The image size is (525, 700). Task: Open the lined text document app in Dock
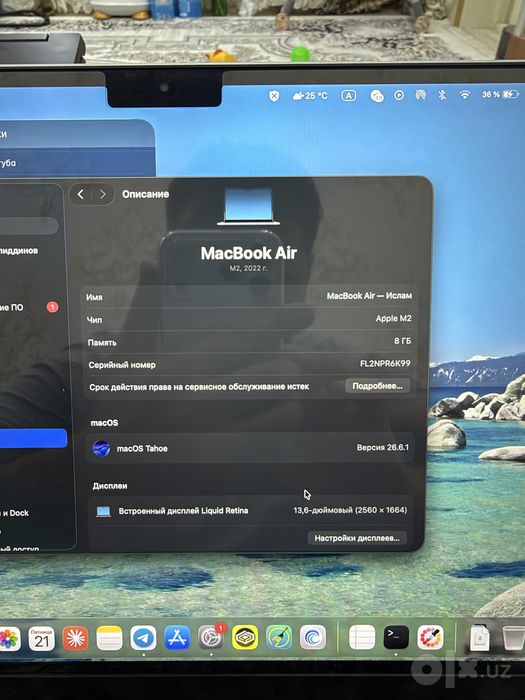(362, 637)
